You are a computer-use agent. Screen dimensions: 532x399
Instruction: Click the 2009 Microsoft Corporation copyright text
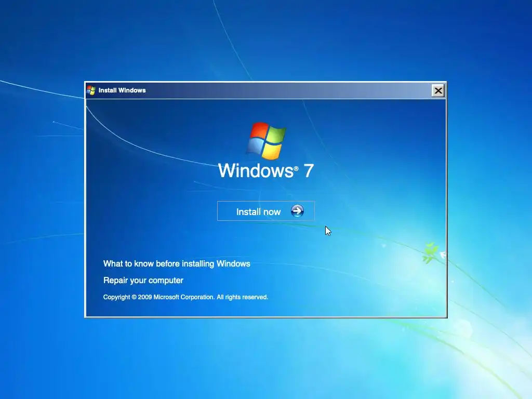(185, 297)
